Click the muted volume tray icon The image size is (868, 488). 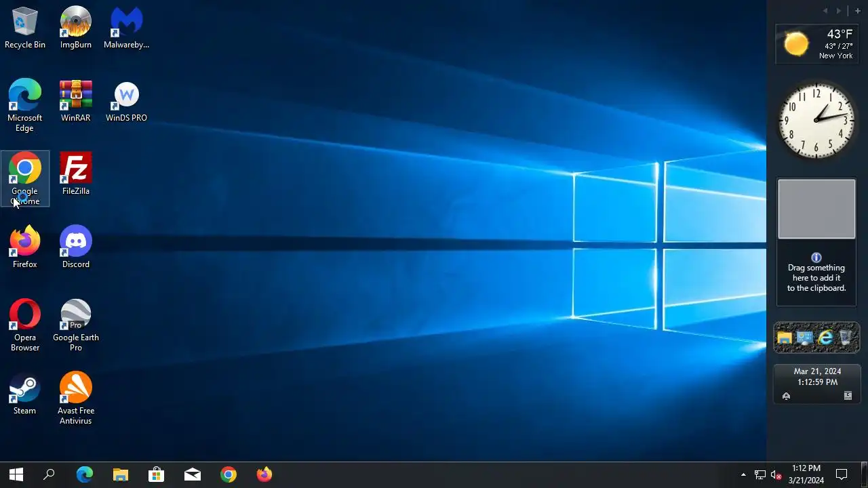coord(777,475)
